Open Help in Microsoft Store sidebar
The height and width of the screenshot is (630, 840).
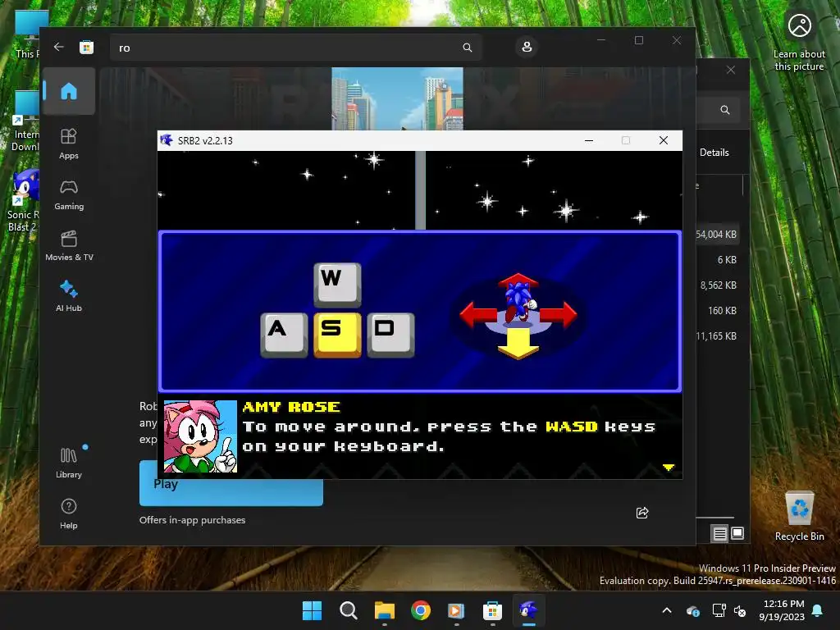(x=69, y=514)
